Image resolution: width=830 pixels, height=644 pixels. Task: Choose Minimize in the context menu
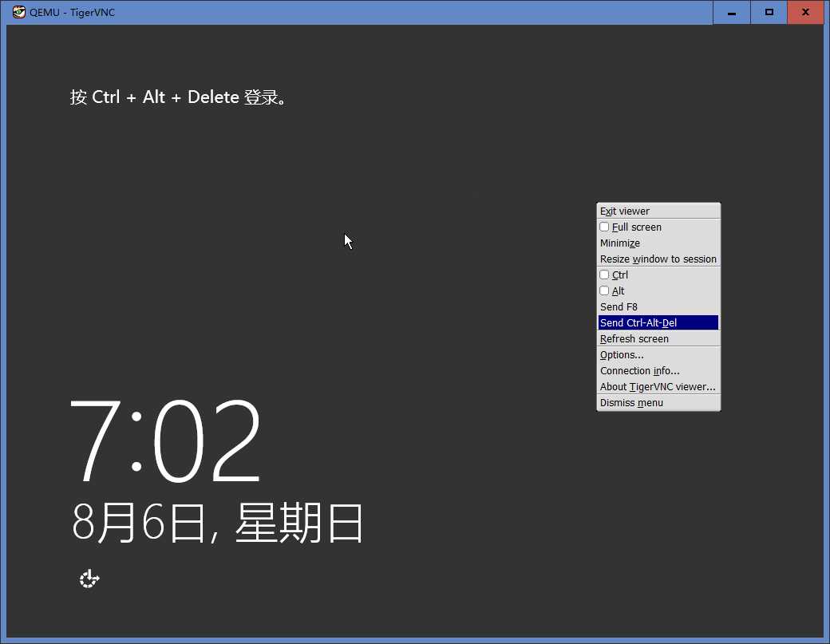pyautogui.click(x=658, y=243)
